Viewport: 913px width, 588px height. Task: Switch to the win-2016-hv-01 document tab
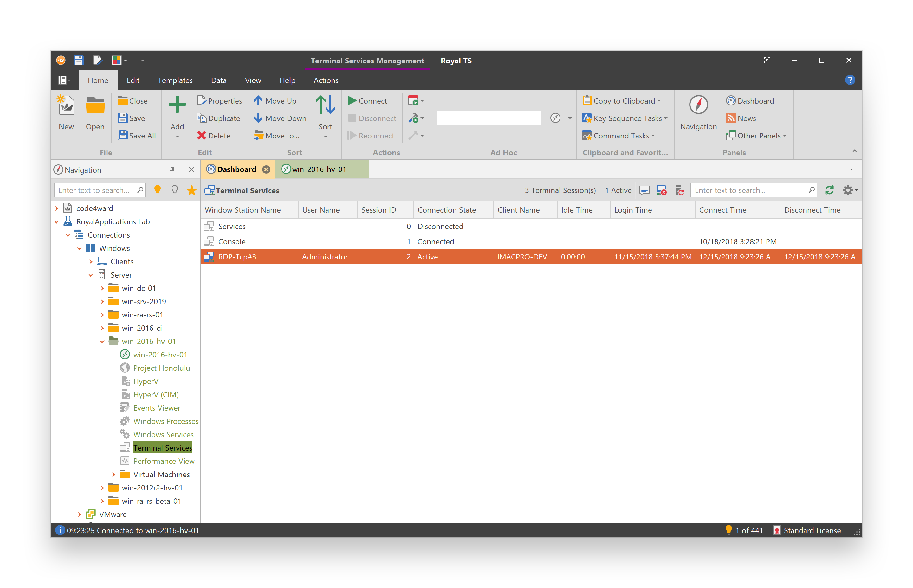(322, 169)
